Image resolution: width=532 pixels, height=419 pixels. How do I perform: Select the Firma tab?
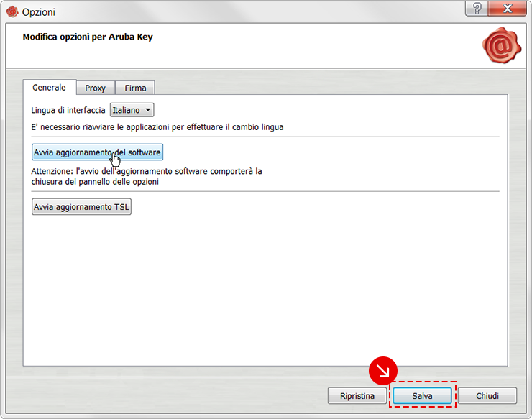pos(135,88)
